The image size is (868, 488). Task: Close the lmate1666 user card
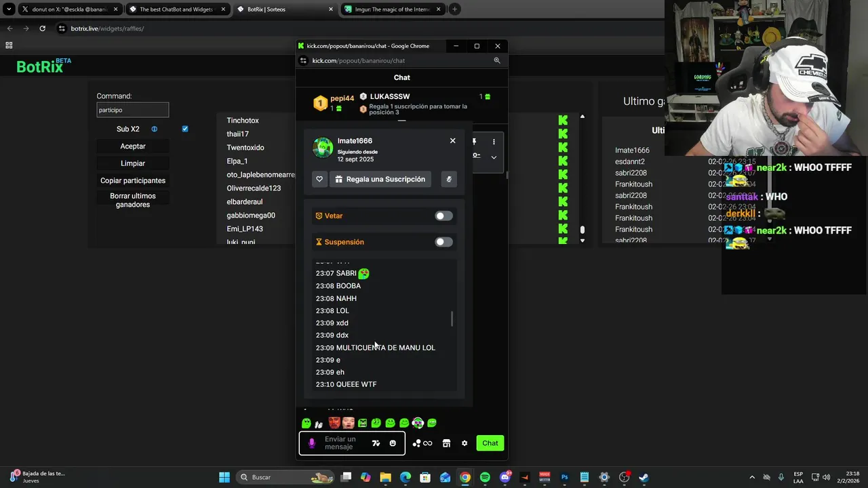453,140
